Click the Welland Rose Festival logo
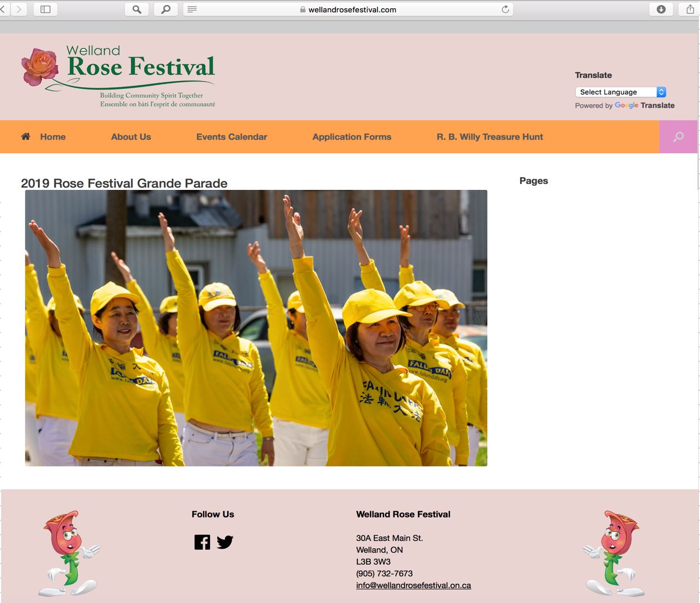 point(118,76)
